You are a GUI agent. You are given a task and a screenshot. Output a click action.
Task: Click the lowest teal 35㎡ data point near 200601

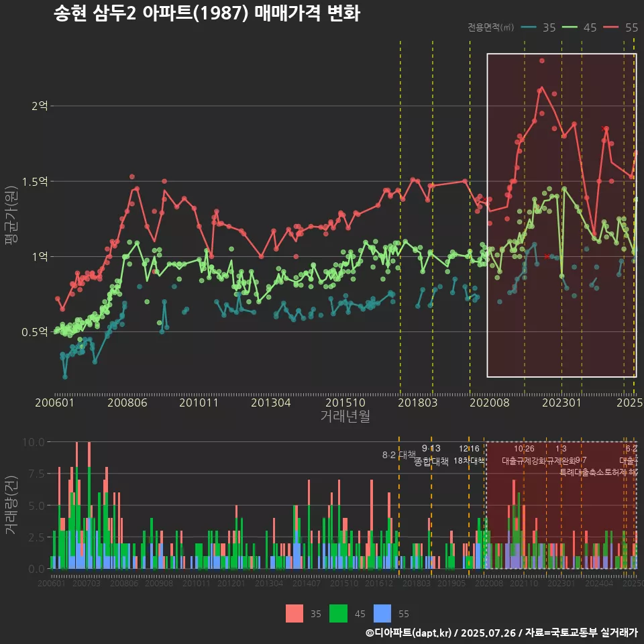point(65,376)
